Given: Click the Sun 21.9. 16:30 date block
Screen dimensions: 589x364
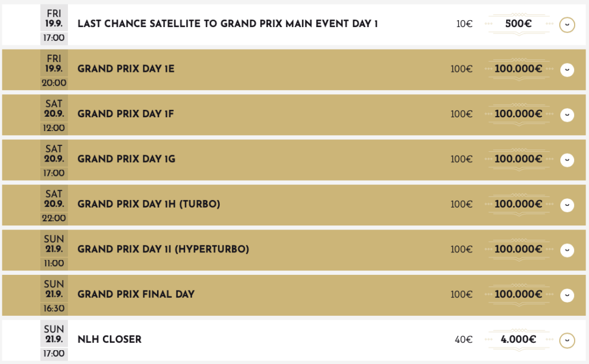Looking at the screenshot, I should coord(55,295).
